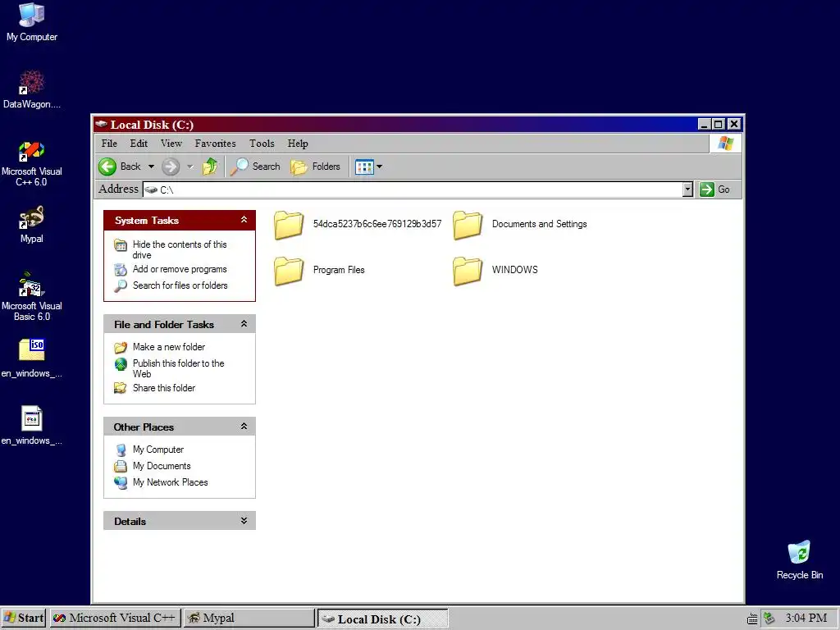Open the Back history dropdown arrow
This screenshot has width=840, height=630.
click(151, 167)
